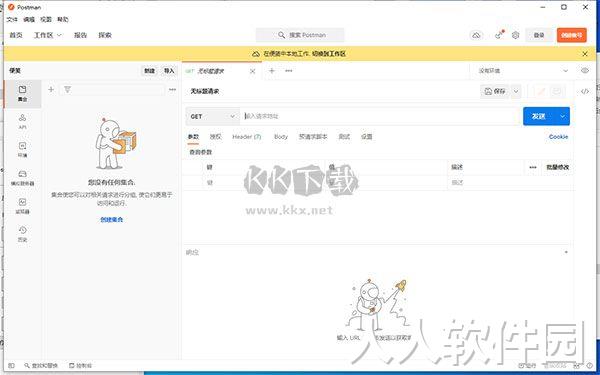Image resolution: width=600 pixels, height=375 pixels.
Task: Click the help question icon at bottom right
Action: pyautogui.click(x=589, y=365)
